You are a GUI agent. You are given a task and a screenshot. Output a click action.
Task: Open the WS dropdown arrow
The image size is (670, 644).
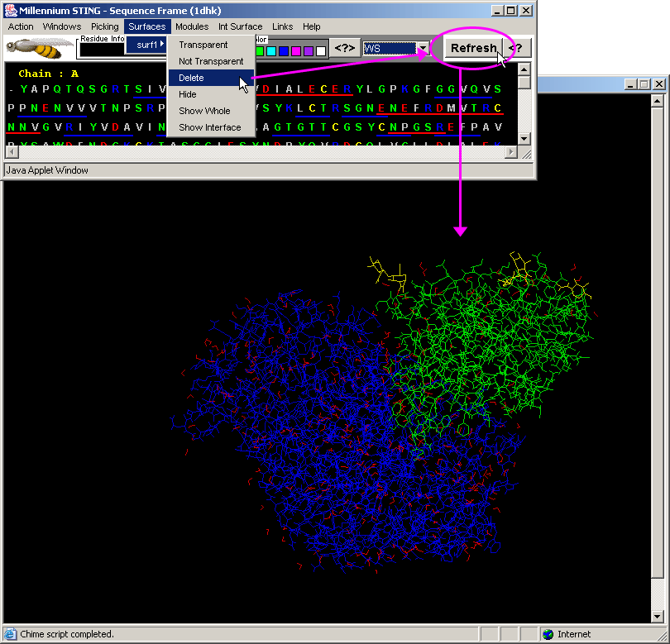(x=423, y=48)
